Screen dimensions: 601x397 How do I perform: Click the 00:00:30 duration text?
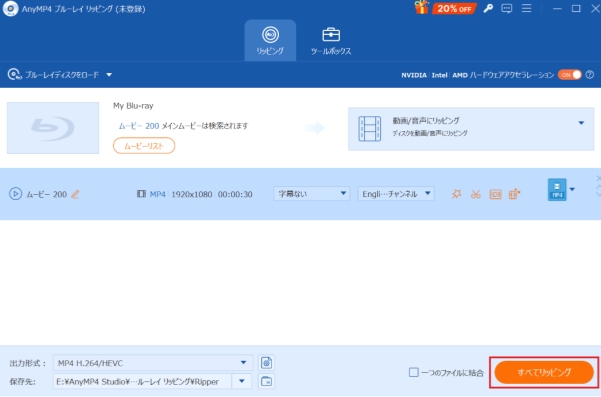(x=235, y=194)
